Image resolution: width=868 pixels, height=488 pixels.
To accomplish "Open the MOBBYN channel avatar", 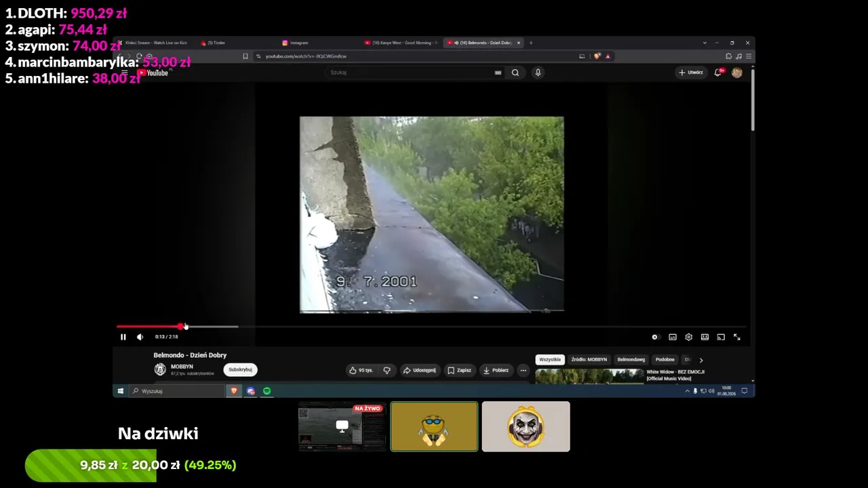I will 160,369.
